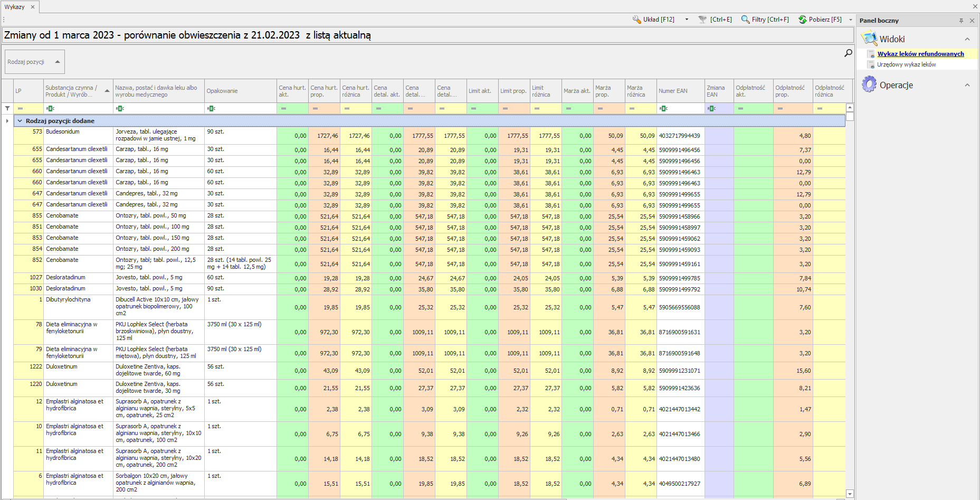This screenshot has height=500, width=980.
Task: Collapse the Operacje section chevron
Action: tap(967, 85)
